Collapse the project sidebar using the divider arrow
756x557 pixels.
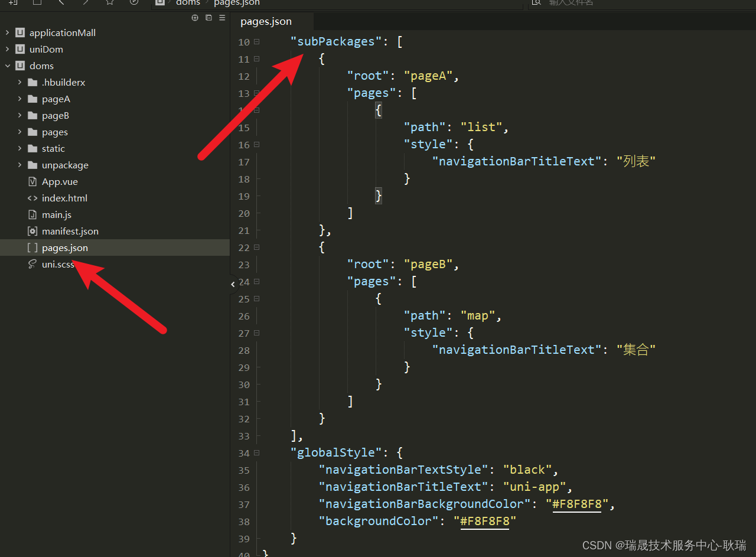point(233,285)
